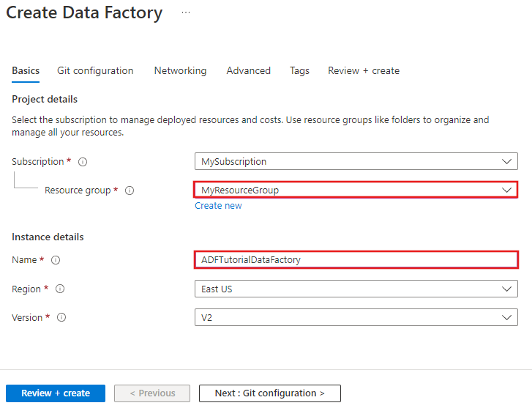
Task: Click the info icon beside Resource group
Action: tap(130, 190)
